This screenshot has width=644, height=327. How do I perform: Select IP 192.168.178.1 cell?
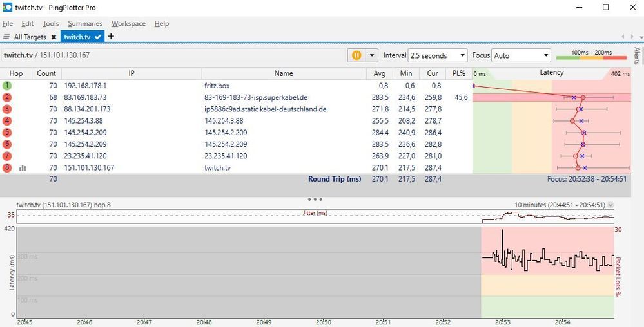pos(85,86)
